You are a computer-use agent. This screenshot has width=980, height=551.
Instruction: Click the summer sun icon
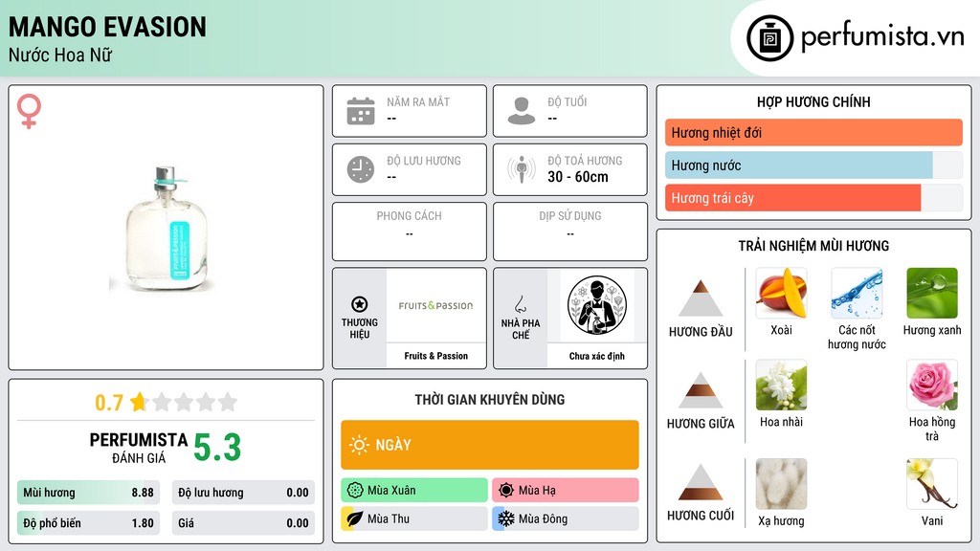click(x=506, y=491)
